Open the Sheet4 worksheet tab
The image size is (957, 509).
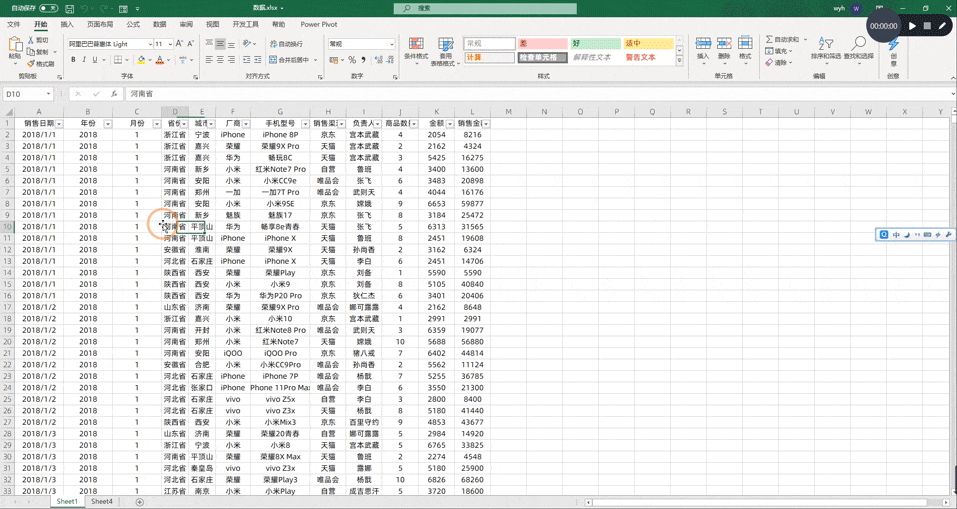[x=102, y=501]
